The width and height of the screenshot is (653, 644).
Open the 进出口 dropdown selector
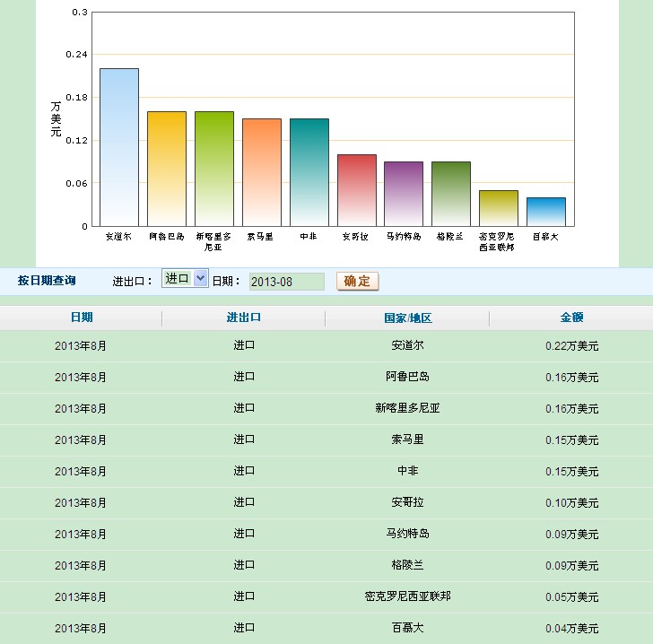(185, 279)
